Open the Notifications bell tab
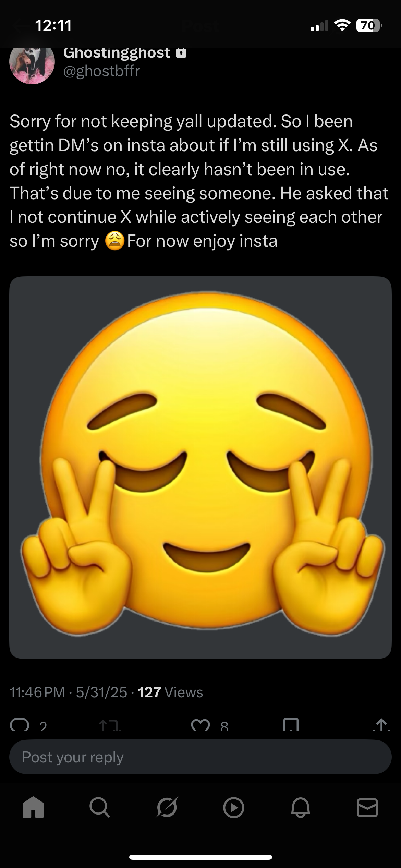This screenshot has height=868, width=401. pos(301,808)
